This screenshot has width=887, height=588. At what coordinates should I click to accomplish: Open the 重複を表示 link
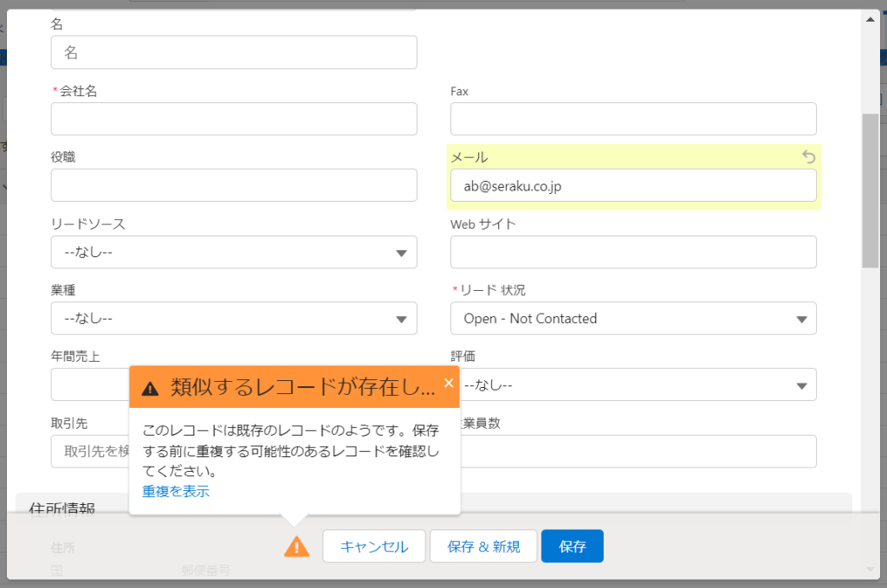click(176, 491)
